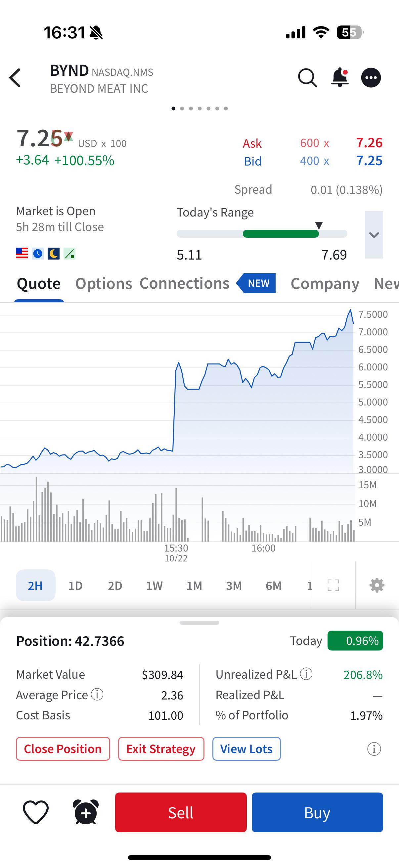Switch to the Options tab
The image size is (399, 868).
(103, 283)
